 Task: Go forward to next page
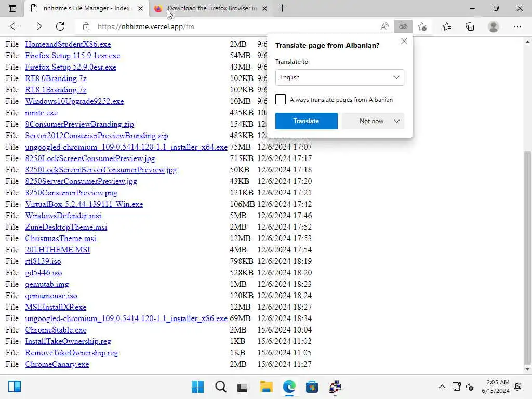pos(37,26)
